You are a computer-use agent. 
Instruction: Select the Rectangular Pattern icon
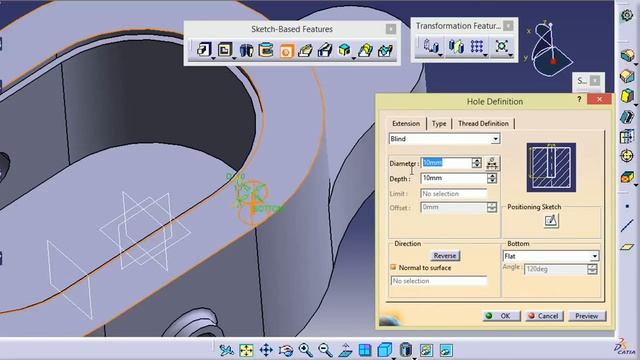coord(477,46)
